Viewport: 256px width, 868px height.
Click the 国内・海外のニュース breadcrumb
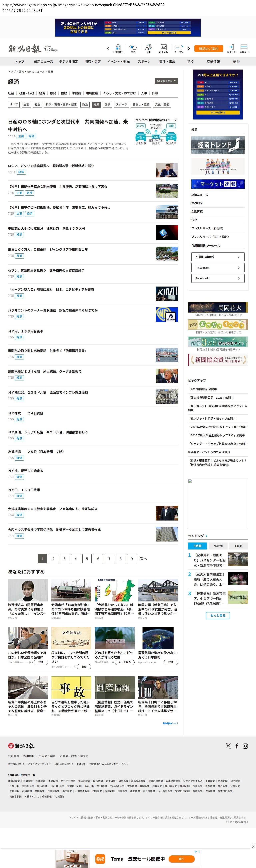pos(31,72)
